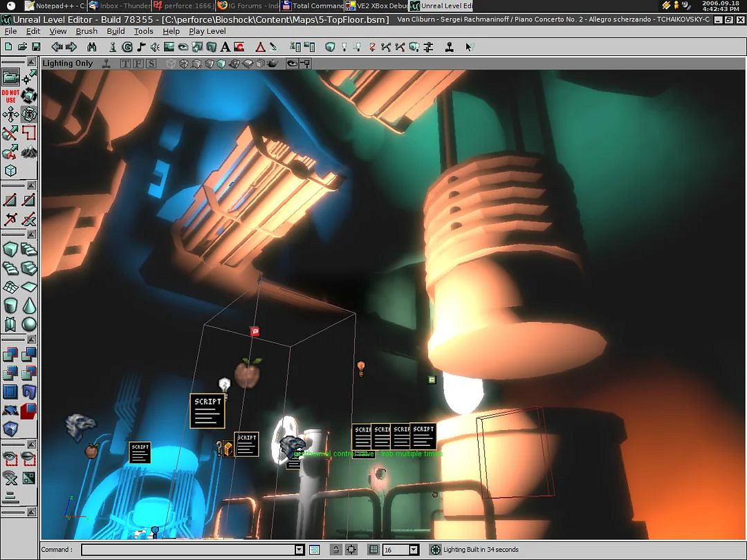Toggle the lock selections padlock button

[335, 550]
